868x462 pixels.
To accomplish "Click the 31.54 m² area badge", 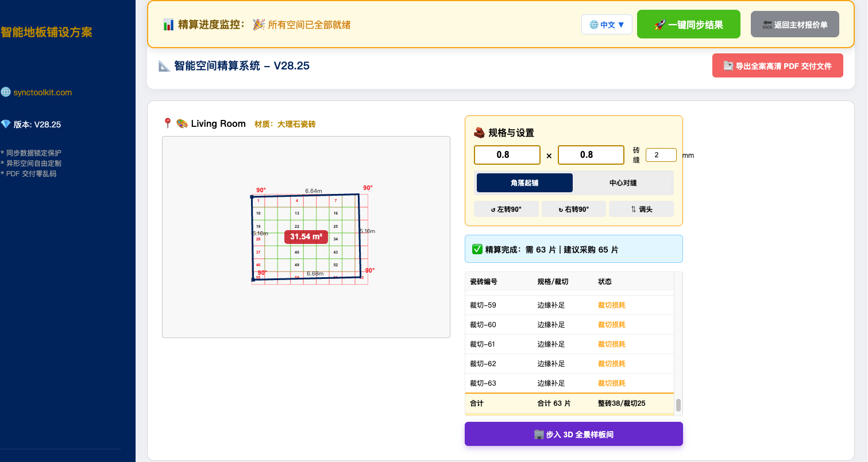I will coord(306,236).
